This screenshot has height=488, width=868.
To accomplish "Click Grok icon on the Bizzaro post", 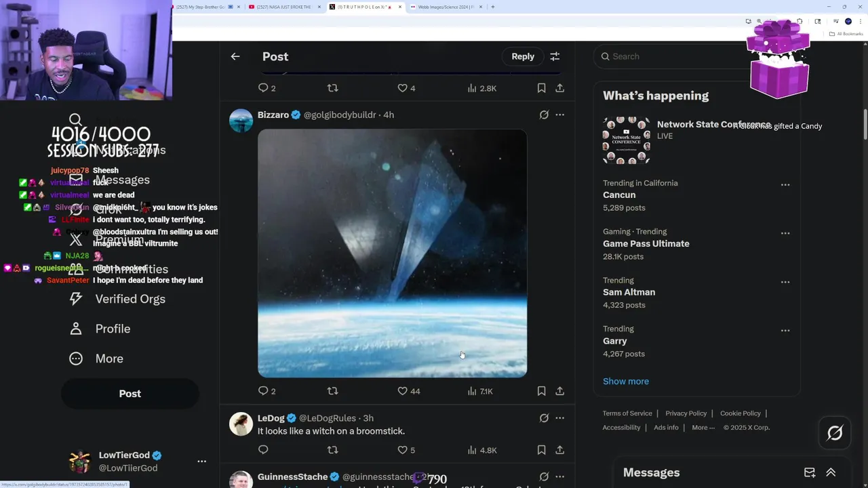I will (x=544, y=115).
